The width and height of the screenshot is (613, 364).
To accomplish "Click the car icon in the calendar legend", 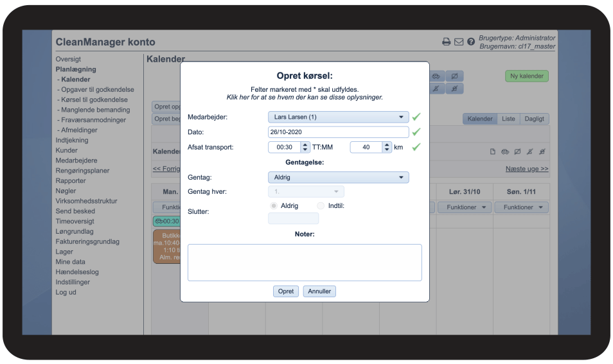I will point(505,152).
